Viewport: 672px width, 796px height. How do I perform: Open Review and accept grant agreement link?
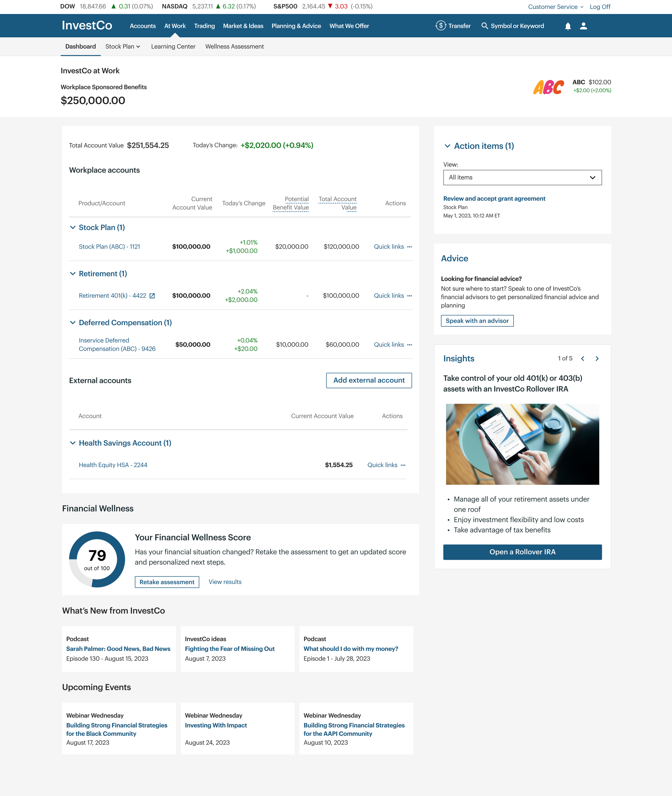(x=494, y=198)
